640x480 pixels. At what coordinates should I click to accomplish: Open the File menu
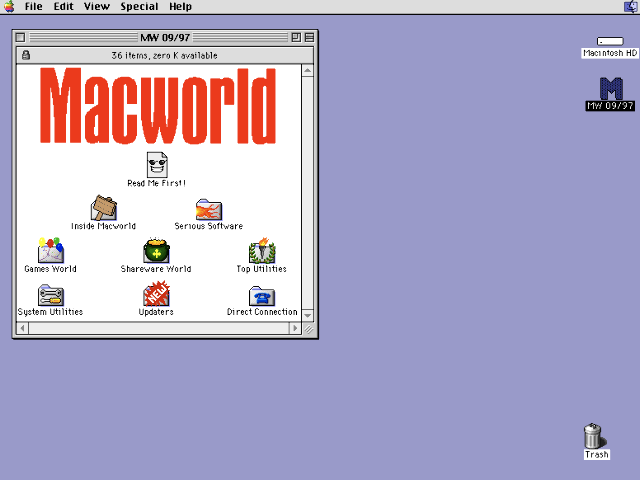(33, 7)
